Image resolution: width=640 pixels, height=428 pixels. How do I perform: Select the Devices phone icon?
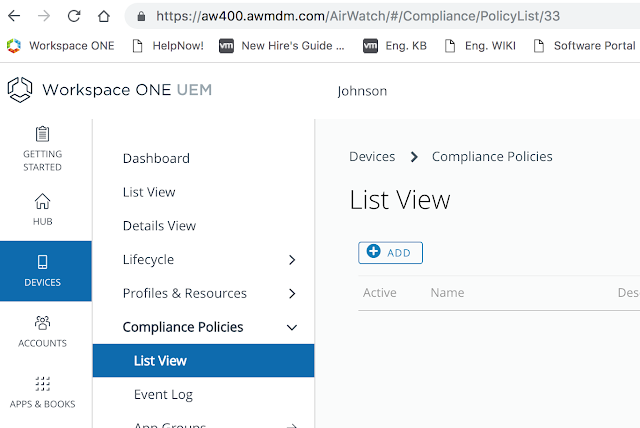tap(42, 262)
